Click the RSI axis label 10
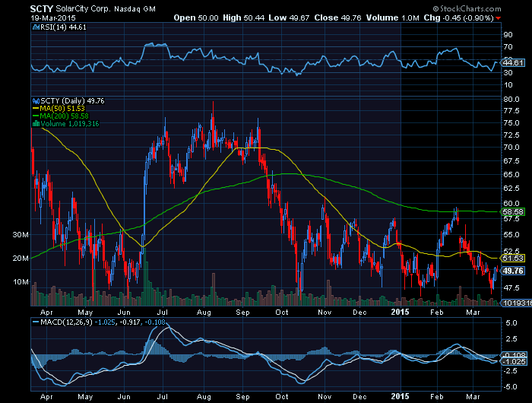This screenshot has height=403, width=532. click(508, 85)
